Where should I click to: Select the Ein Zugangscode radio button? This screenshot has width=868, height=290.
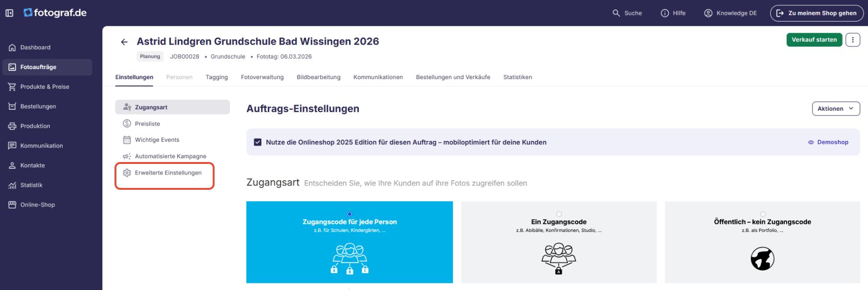point(559,214)
